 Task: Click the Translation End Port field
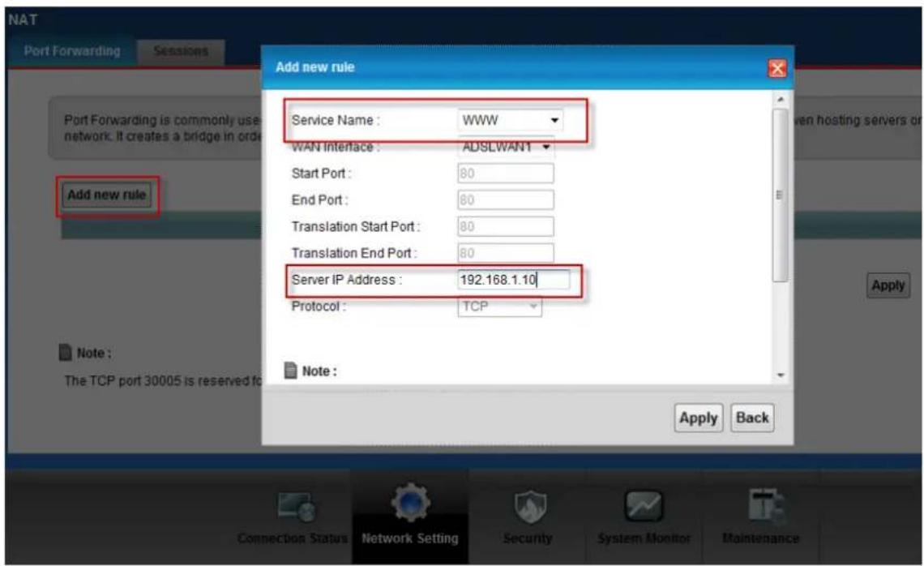click(506, 253)
